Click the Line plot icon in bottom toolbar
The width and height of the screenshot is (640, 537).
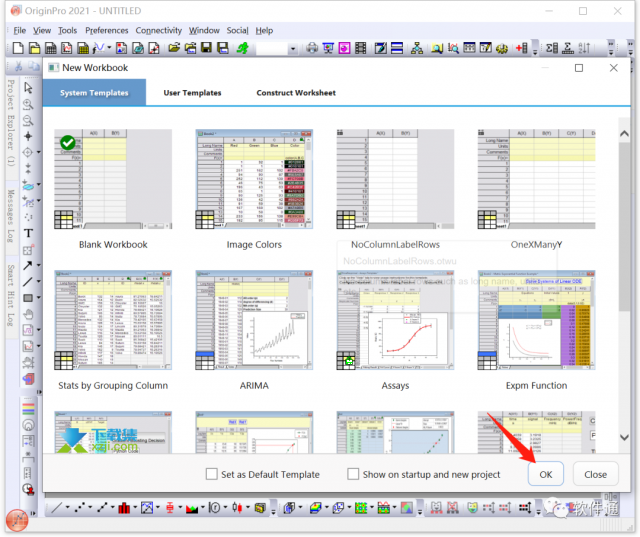click(57, 508)
